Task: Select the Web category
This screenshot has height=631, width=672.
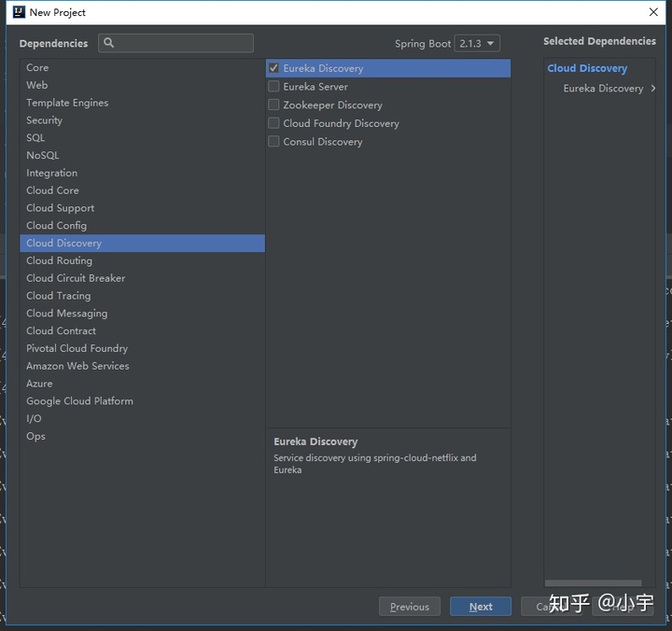Action: point(142,85)
